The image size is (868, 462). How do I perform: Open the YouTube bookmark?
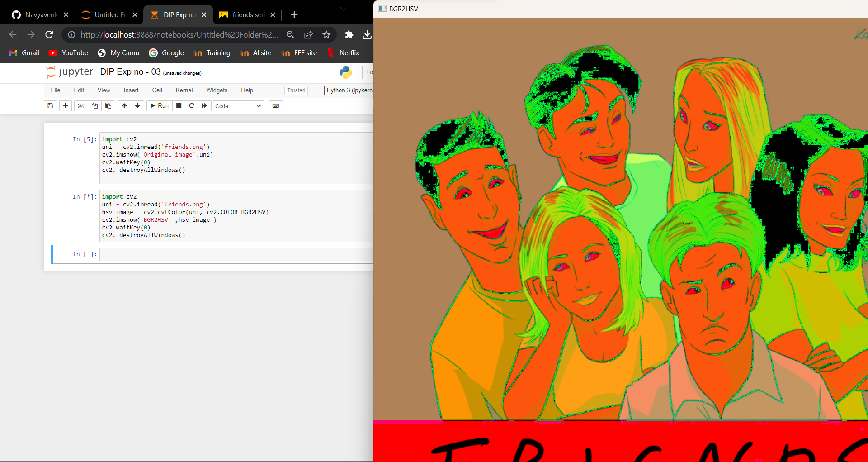69,53
